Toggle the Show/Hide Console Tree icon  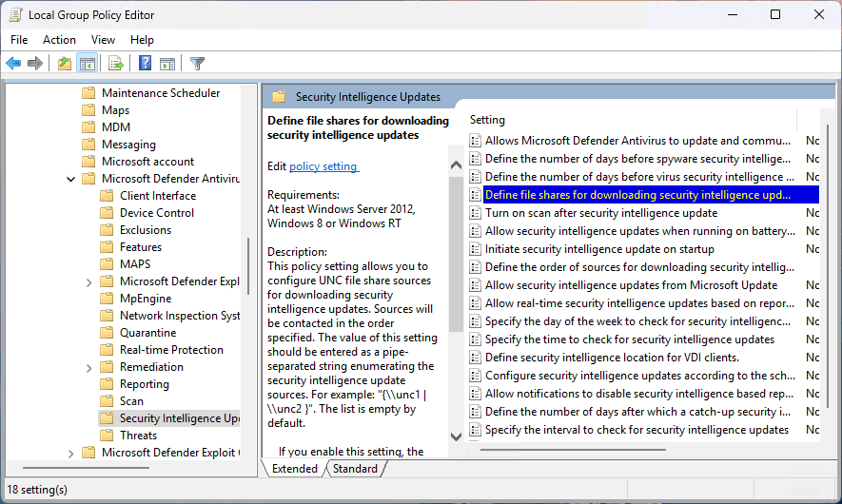[x=87, y=64]
